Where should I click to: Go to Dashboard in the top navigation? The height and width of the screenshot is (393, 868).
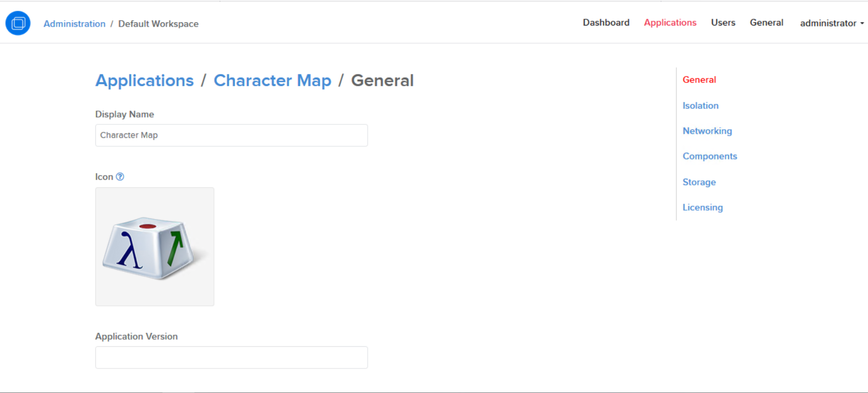[x=606, y=22]
